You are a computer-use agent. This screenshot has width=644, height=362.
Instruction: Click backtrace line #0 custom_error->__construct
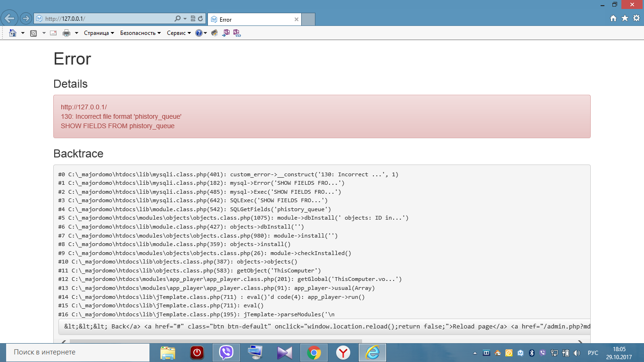click(x=228, y=174)
